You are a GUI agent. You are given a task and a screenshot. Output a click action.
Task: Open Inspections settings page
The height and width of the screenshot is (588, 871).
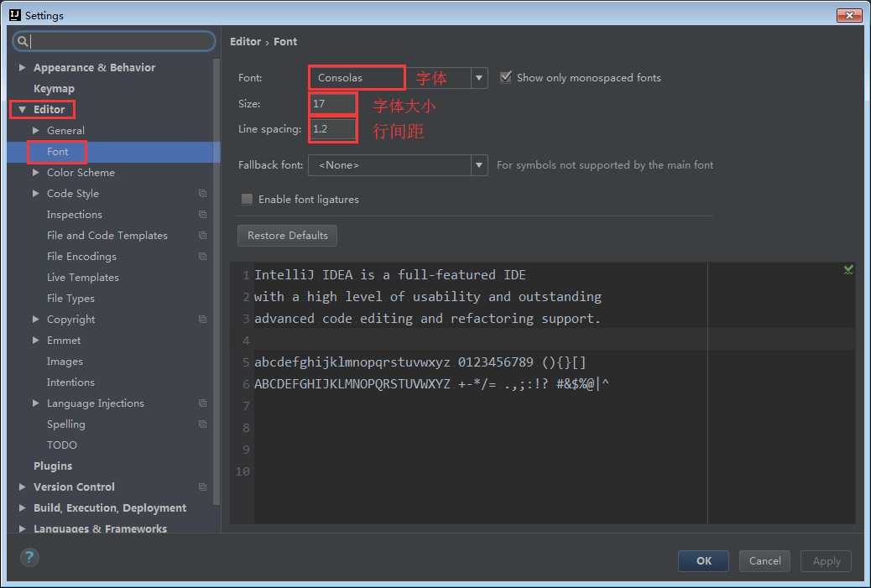click(75, 215)
